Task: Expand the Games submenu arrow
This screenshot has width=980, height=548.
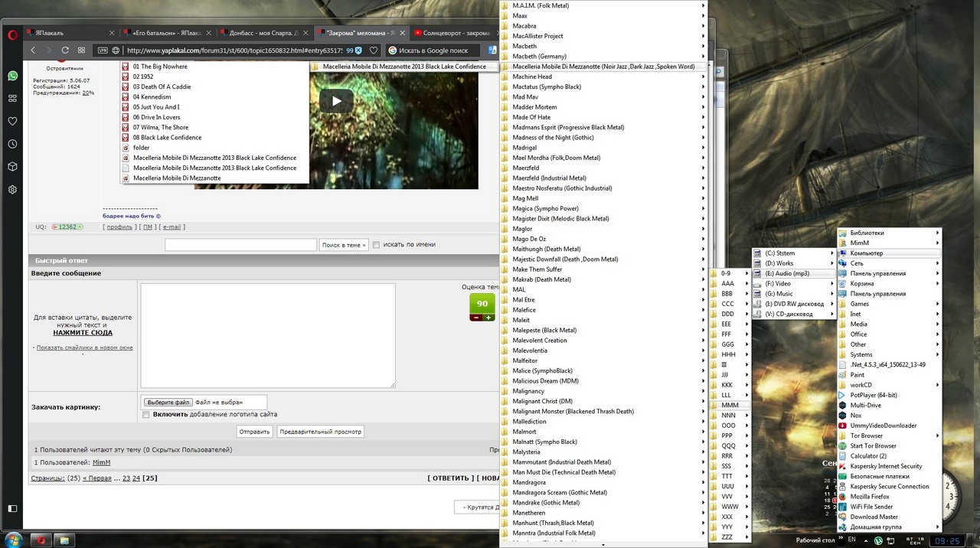Action: (937, 304)
